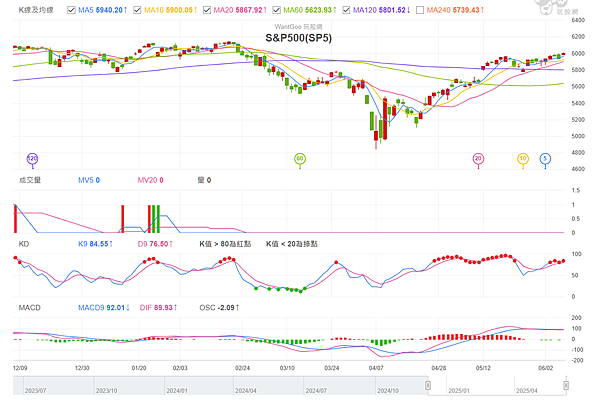Click the MACD panel heading

pos(29,308)
